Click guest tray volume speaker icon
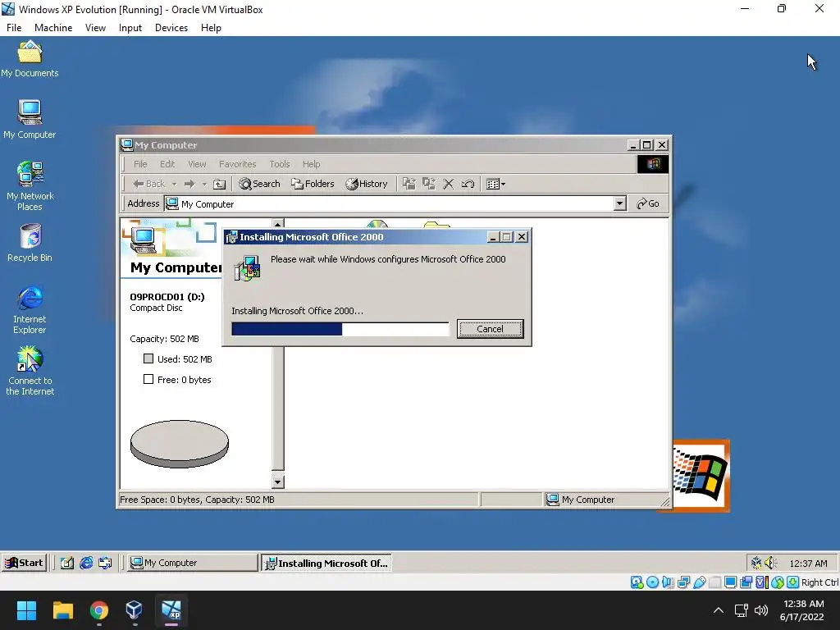 (x=770, y=563)
